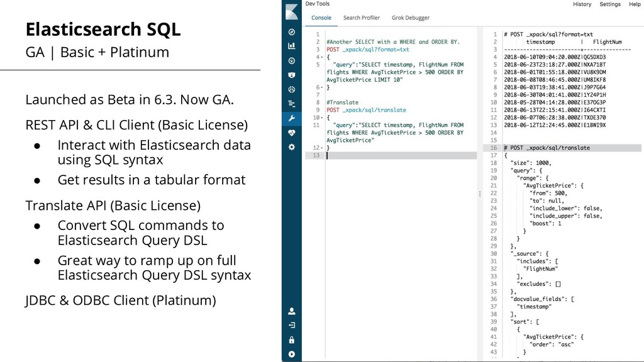Screen dimensions: 644x362
Task: Click the padlock icon in the sidebar
Action: 292,340
